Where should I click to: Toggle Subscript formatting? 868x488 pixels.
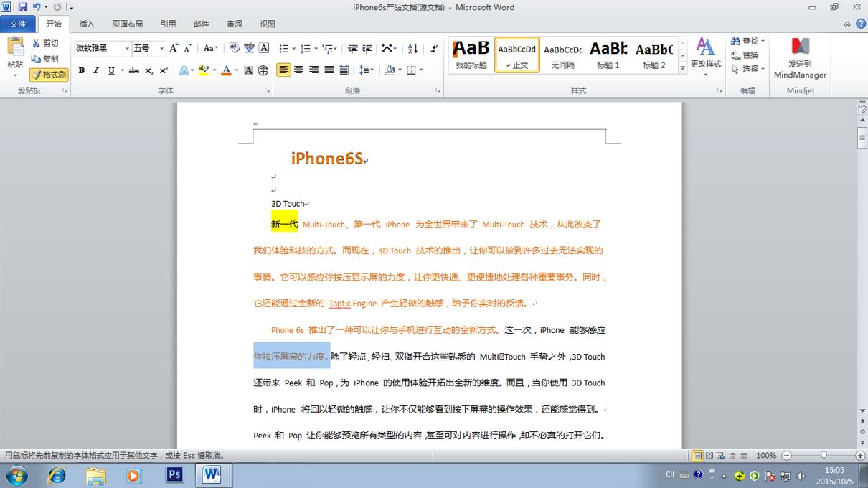coord(148,70)
